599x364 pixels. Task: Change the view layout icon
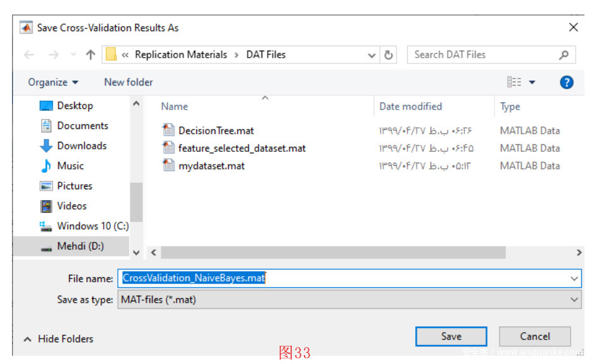(x=514, y=82)
